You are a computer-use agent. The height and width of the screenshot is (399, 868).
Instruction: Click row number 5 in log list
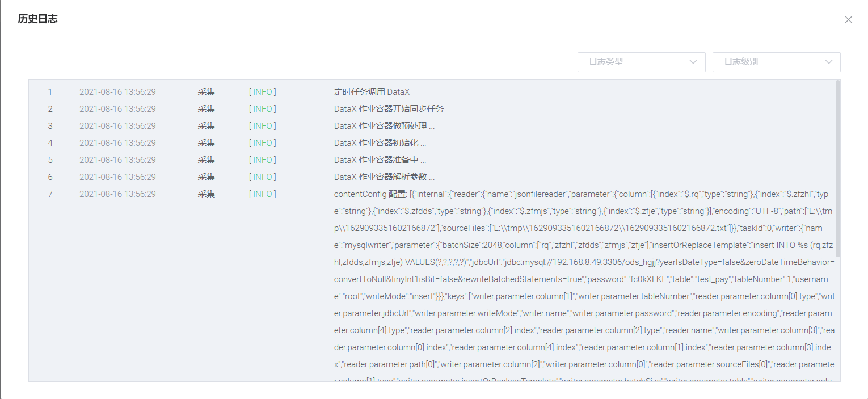(50, 159)
